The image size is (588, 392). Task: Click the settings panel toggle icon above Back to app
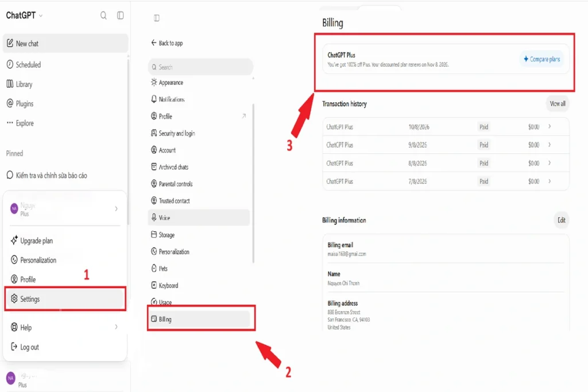(157, 18)
